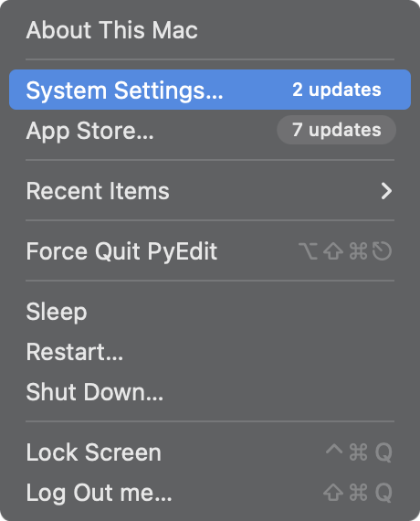The width and height of the screenshot is (420, 521).
Task: Put the Mac to Sleep
Action: pos(210,312)
